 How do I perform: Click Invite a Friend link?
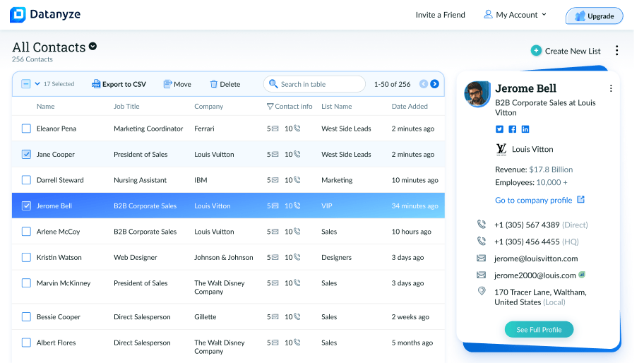coord(441,15)
